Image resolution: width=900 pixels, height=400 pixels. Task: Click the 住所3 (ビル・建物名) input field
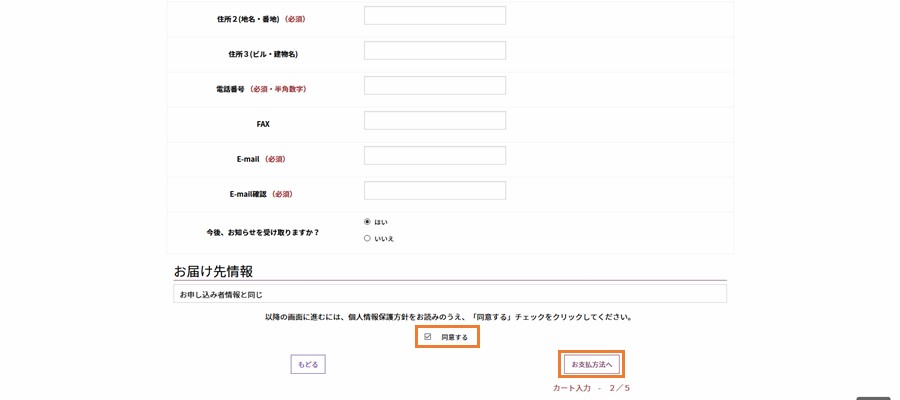point(435,51)
